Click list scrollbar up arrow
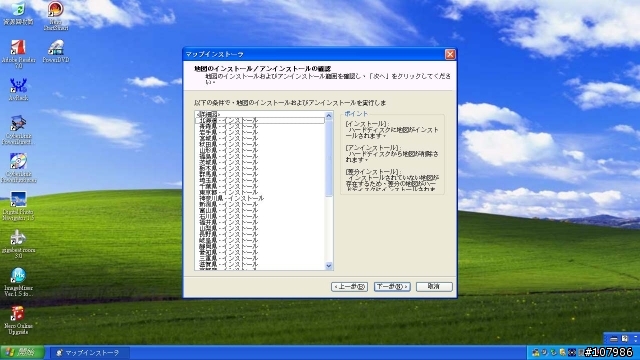Screen dimensions: 640x360 click(x=329, y=116)
